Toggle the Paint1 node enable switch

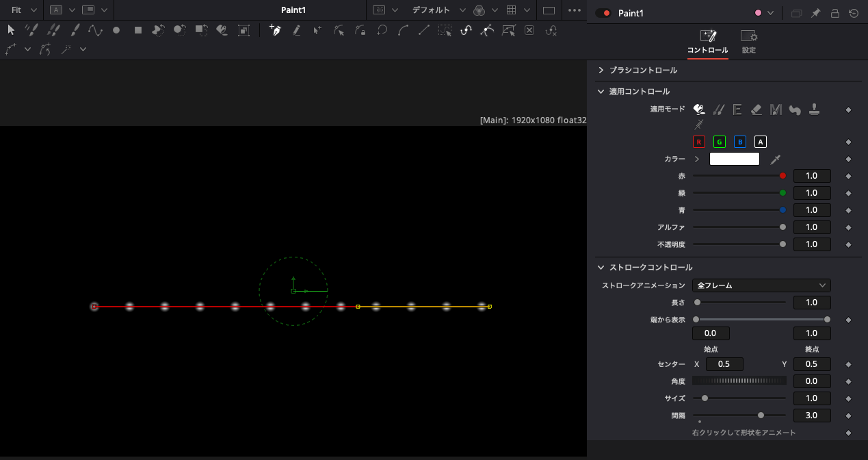pyautogui.click(x=603, y=13)
